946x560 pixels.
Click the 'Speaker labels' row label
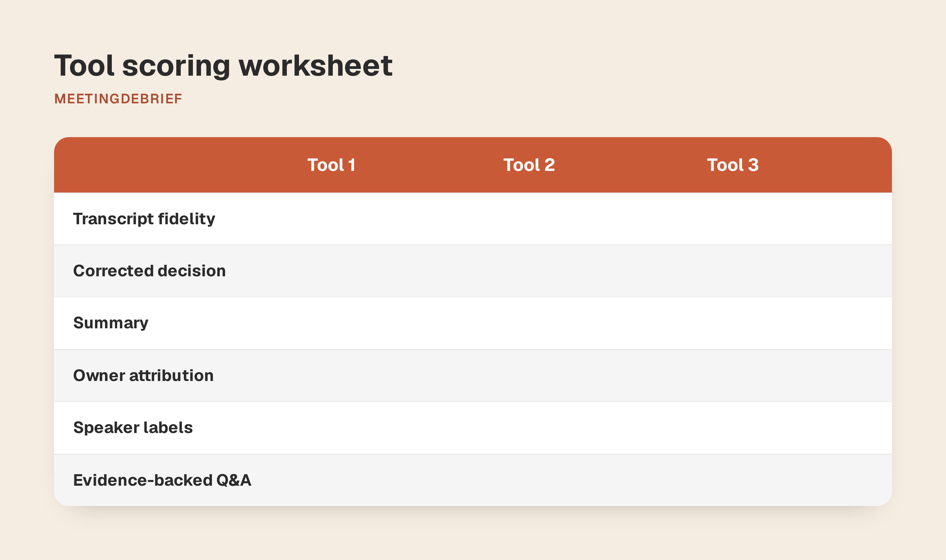(133, 428)
